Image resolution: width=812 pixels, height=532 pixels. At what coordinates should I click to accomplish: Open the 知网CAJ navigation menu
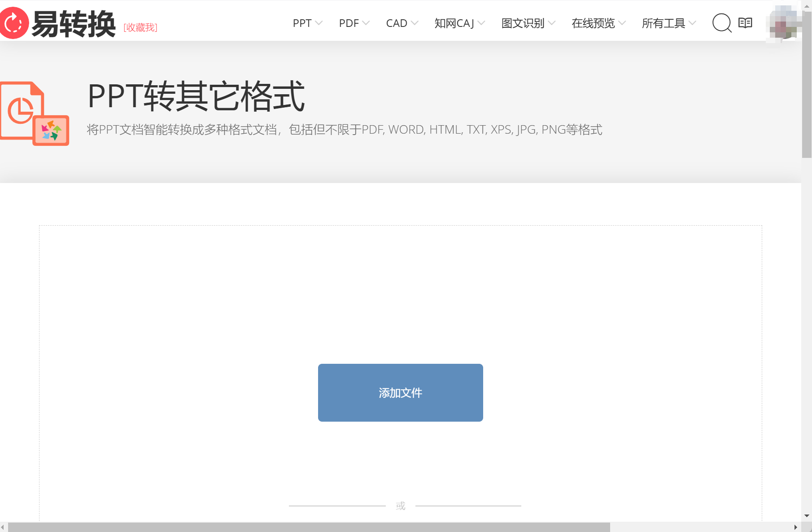click(x=454, y=23)
